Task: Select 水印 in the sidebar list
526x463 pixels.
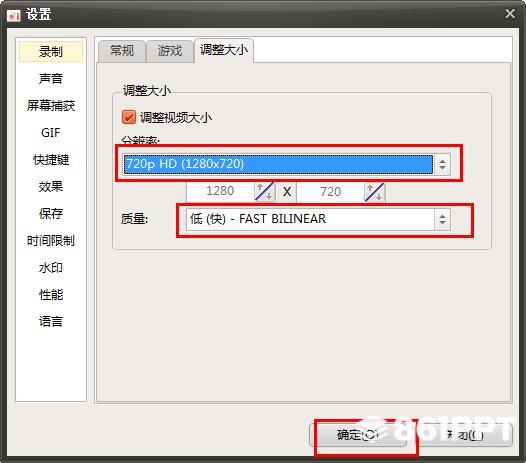Action: (51, 268)
